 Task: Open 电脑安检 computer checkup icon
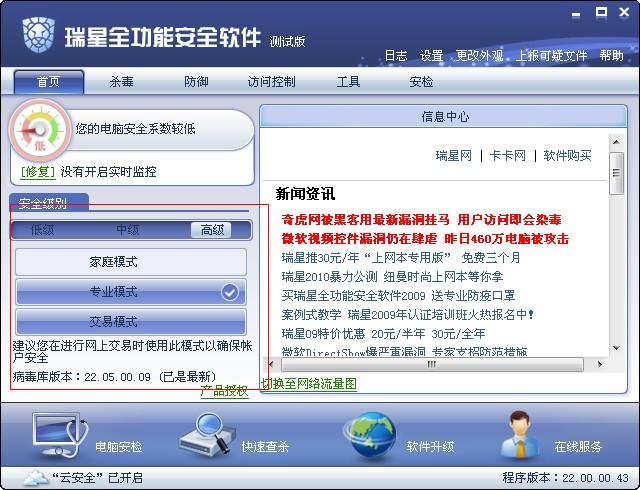[60, 434]
